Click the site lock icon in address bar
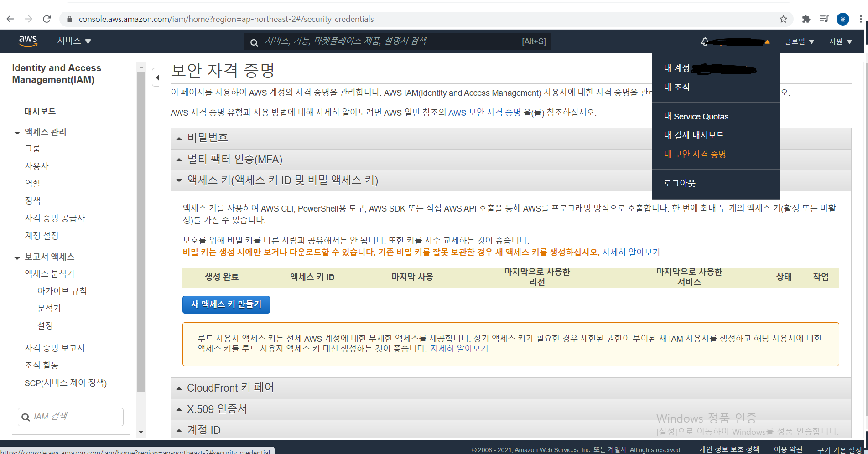Image resolution: width=868 pixels, height=454 pixels. pyautogui.click(x=69, y=19)
